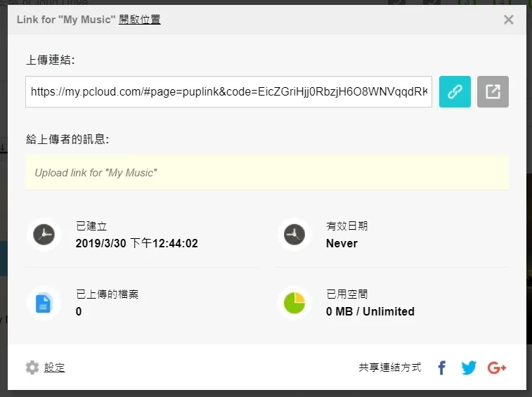Click the 上傳連結: label
The width and height of the screenshot is (532, 397).
tap(50, 60)
